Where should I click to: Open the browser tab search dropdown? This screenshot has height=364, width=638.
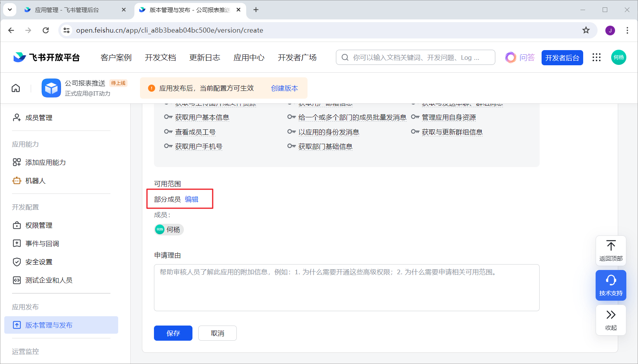(10, 10)
